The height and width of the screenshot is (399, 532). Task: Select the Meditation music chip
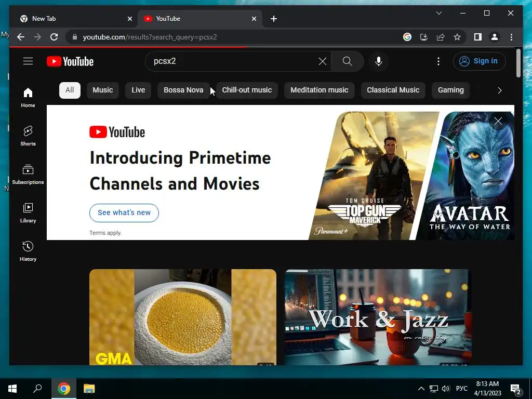[x=320, y=90]
